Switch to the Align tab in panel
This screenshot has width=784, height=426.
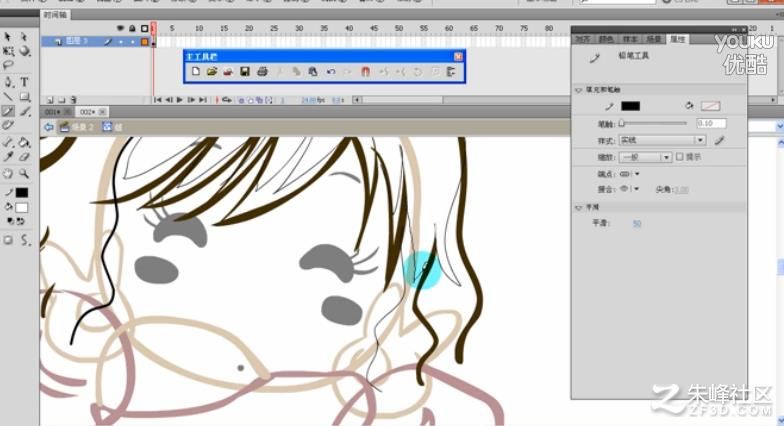coord(583,39)
